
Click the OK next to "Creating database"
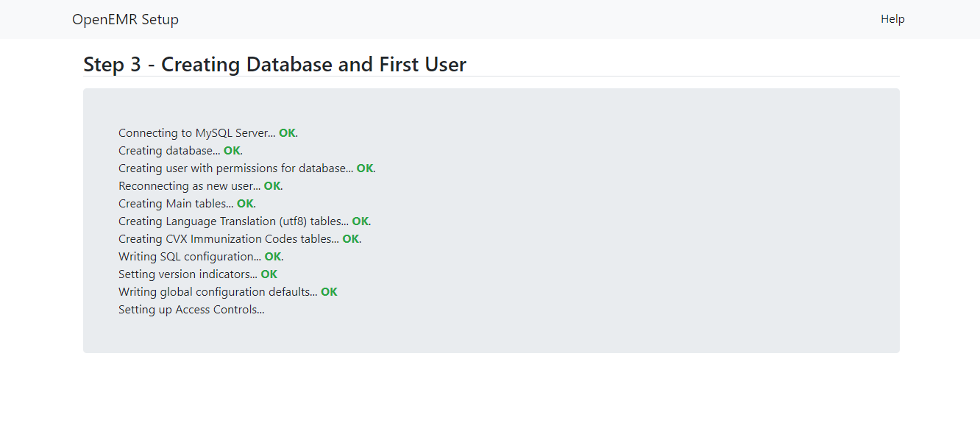[232, 150]
